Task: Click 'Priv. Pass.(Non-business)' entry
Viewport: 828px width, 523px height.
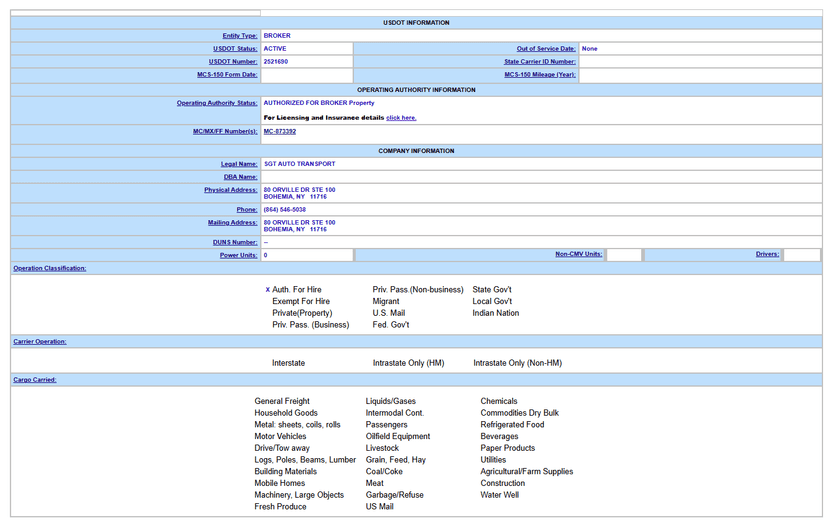Action: pos(418,289)
